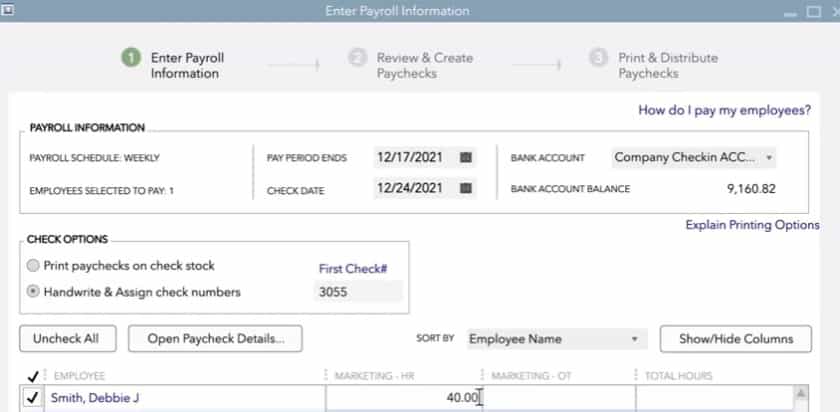Click the EMPLOYEE column header
Viewport: 840px width, 412px height.
pos(79,376)
